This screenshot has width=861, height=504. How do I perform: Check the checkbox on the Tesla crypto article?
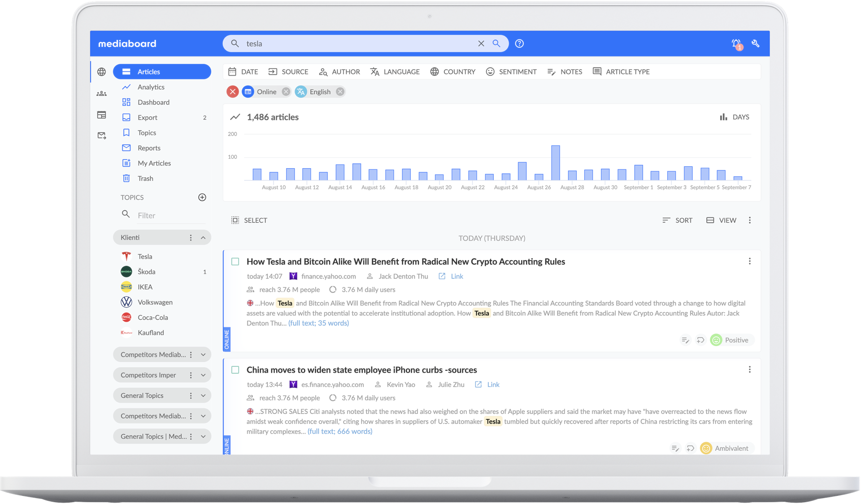(x=235, y=261)
